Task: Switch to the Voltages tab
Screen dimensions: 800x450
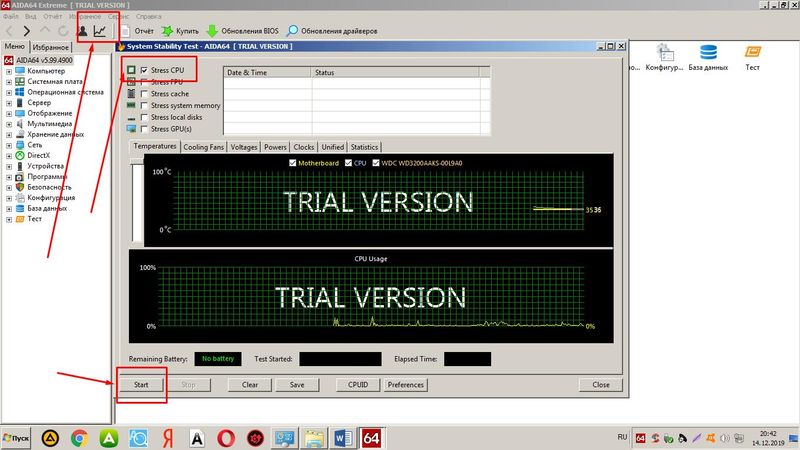Action: pos(244,147)
